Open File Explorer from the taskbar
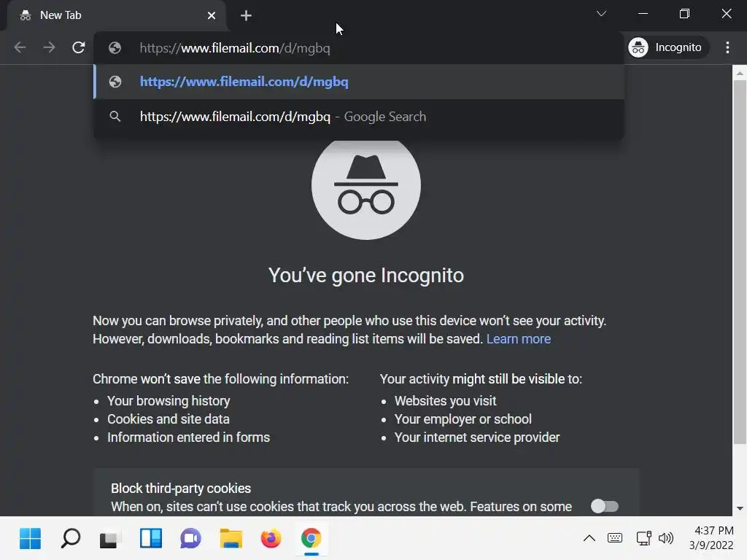The image size is (747, 560). (x=231, y=539)
